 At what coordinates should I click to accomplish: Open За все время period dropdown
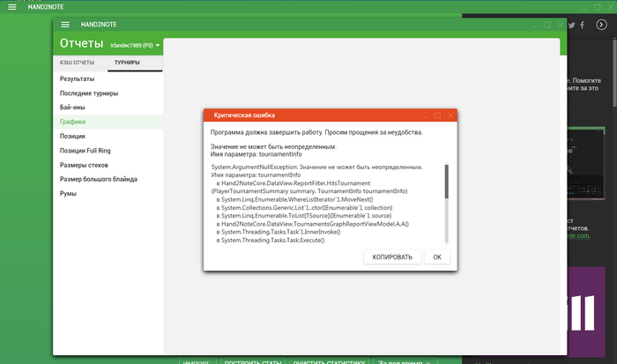coord(405,361)
